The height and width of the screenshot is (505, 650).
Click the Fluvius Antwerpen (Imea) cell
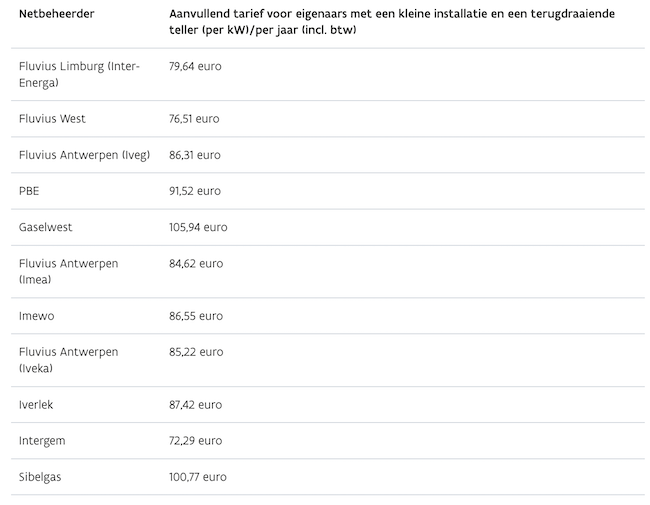[x=69, y=271]
